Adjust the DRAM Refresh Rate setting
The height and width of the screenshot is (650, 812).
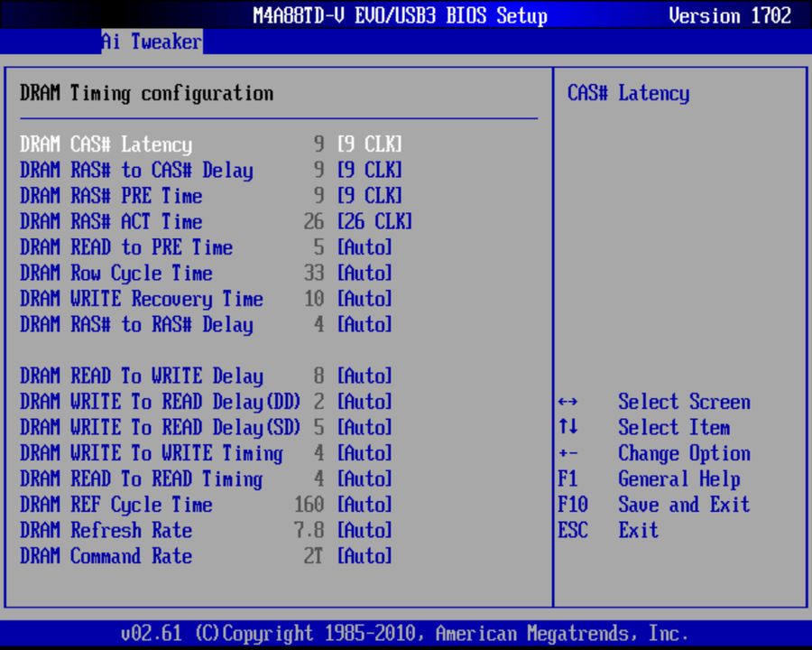point(106,531)
